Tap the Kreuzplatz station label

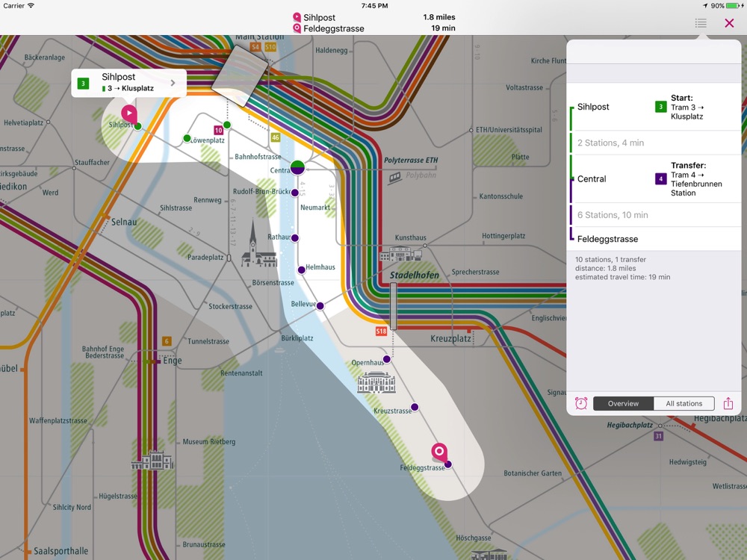(450, 338)
